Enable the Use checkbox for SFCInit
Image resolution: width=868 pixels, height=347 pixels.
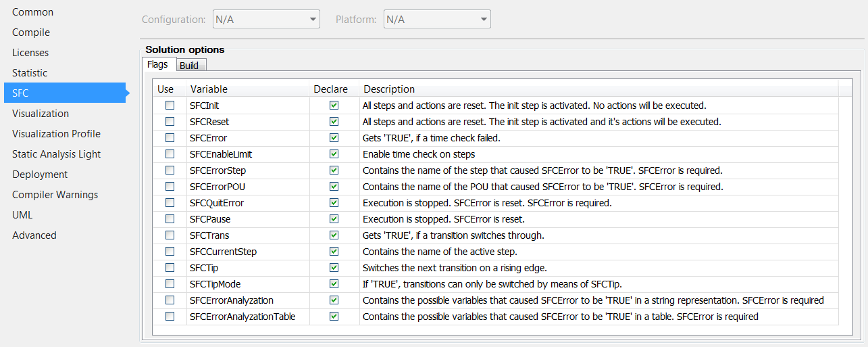point(170,106)
